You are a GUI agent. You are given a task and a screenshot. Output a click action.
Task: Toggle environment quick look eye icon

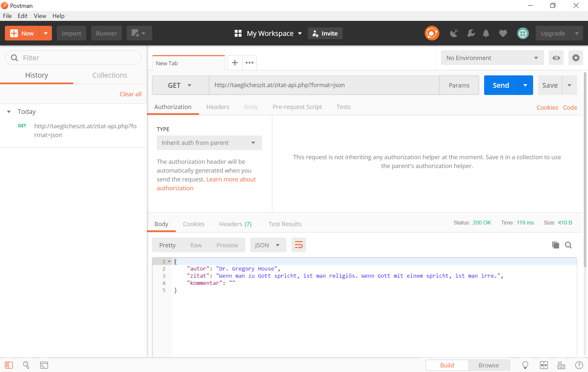(556, 58)
